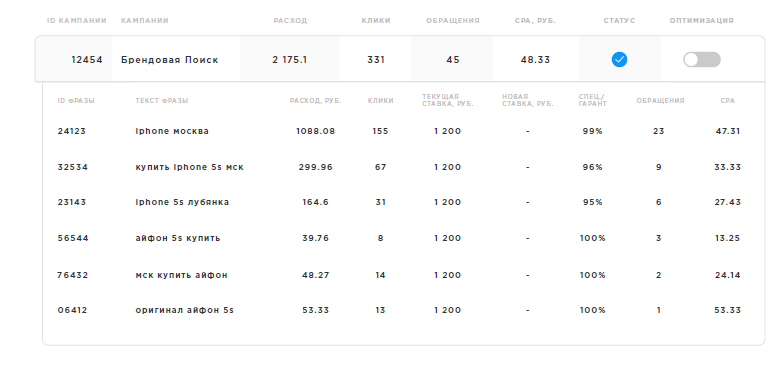Click phrase ID 06412
This screenshot has width=781, height=367.
72,310
